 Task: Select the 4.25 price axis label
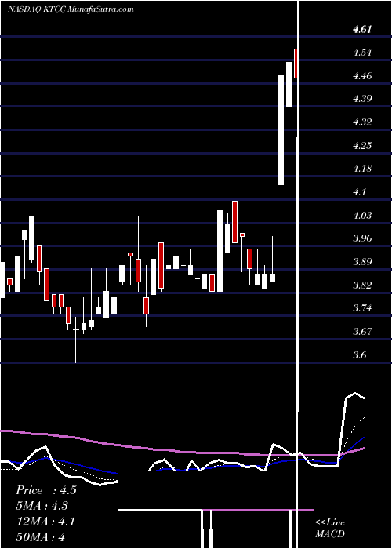click(362, 145)
